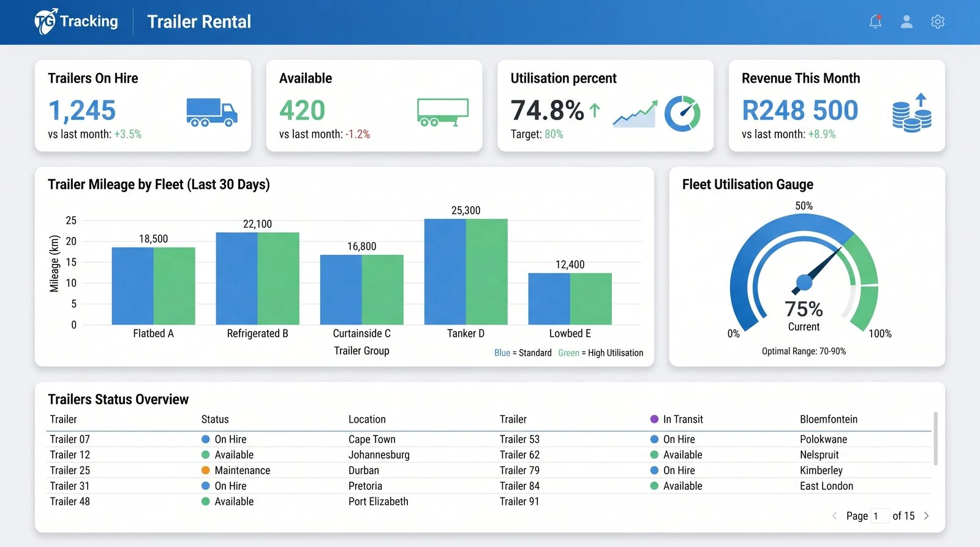This screenshot has height=547, width=980.
Task: Select Trailer 84 in the table
Action: [519, 486]
